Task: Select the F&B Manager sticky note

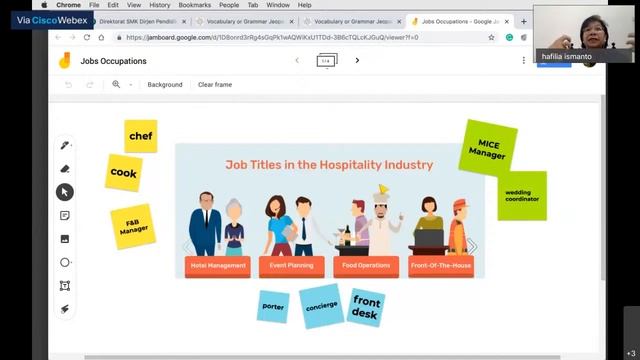Action: tap(133, 227)
